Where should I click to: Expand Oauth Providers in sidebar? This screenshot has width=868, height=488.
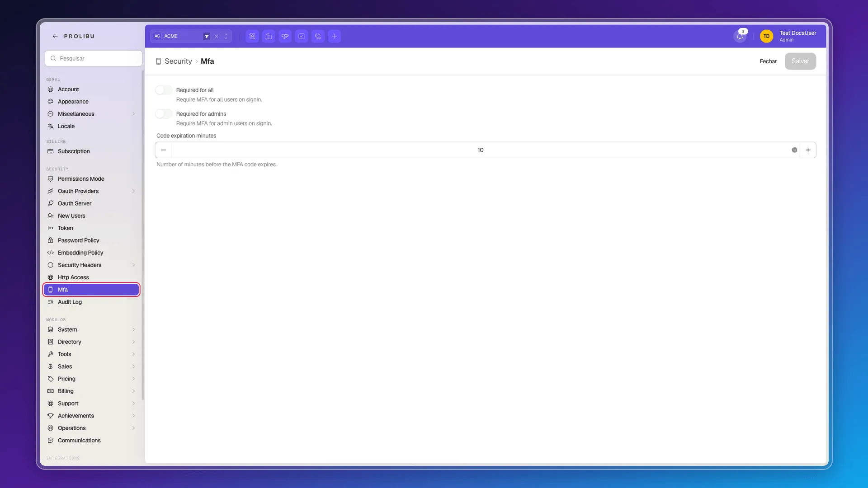[x=133, y=191]
